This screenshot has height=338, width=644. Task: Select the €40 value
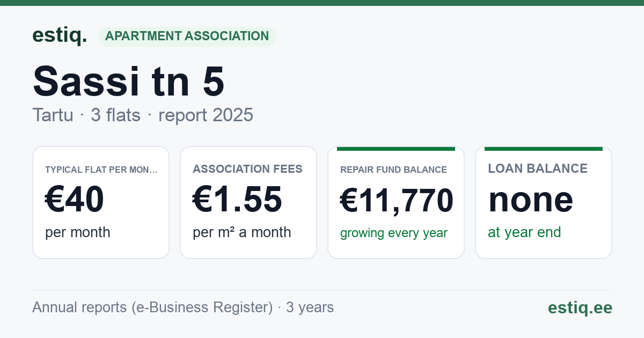75,200
